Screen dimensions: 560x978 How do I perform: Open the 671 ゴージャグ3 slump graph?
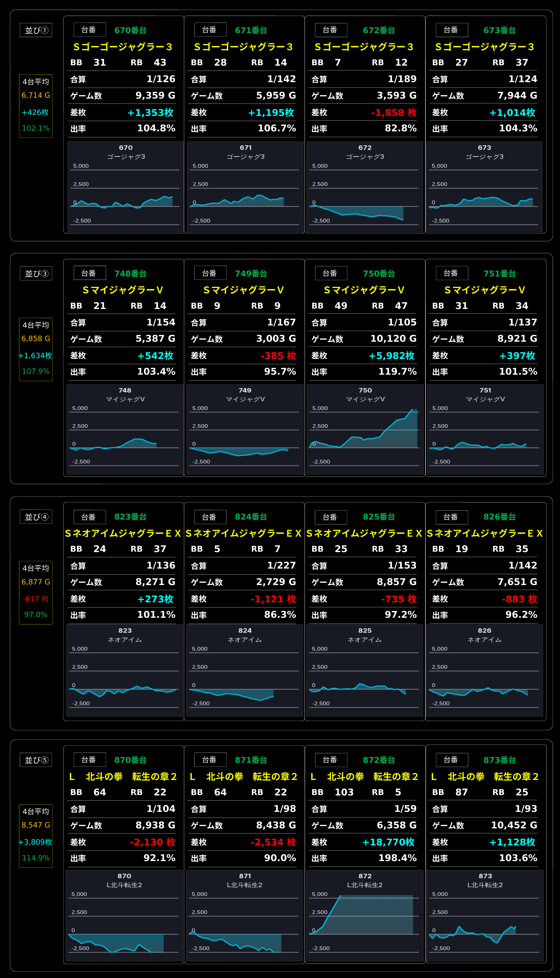pos(245,187)
